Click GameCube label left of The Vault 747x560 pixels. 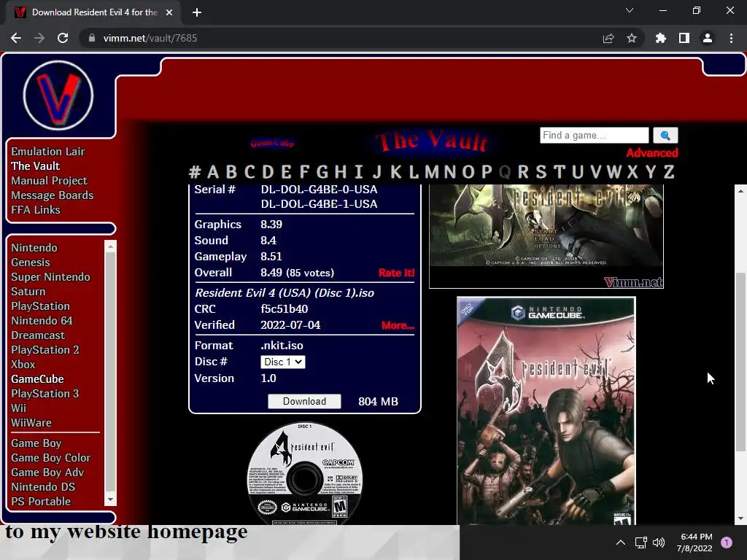tap(272, 143)
